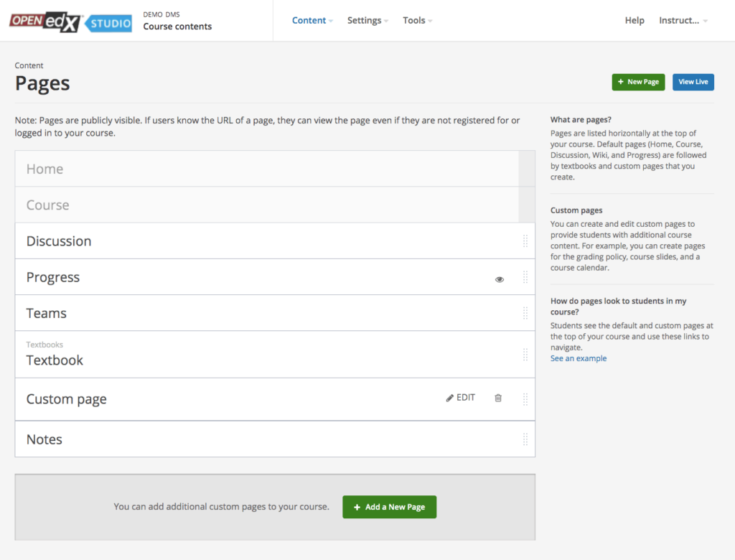This screenshot has height=560, width=735.
Task: Open the Content dropdown menu
Action: coord(309,20)
